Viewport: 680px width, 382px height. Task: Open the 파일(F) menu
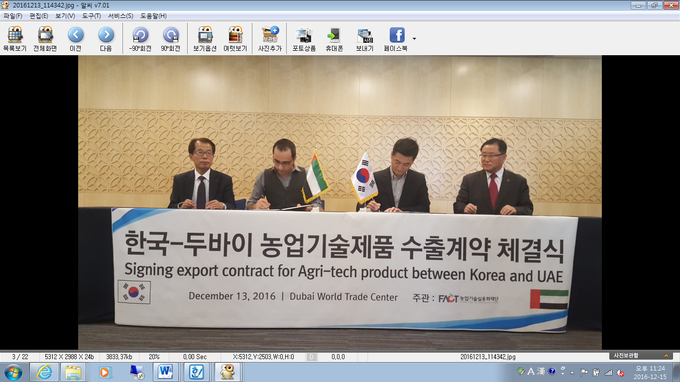[13, 16]
